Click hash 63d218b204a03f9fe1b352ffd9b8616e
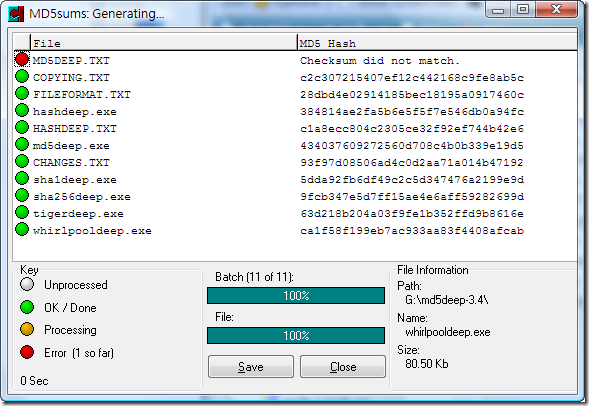This screenshot has height=406, width=589. [x=412, y=213]
